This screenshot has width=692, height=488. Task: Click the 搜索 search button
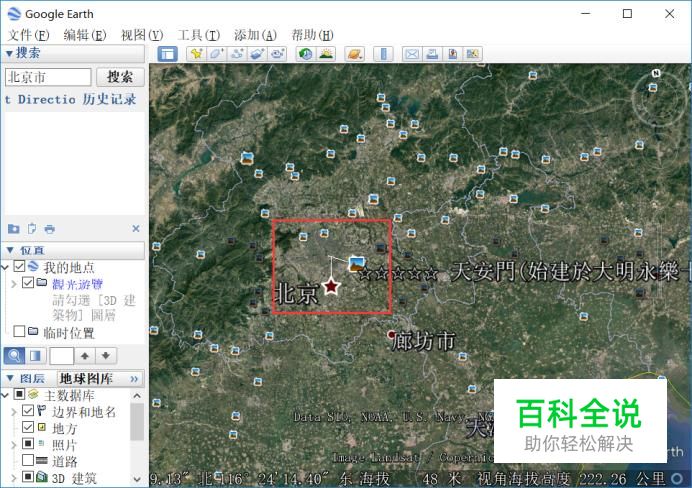pyautogui.click(x=120, y=77)
